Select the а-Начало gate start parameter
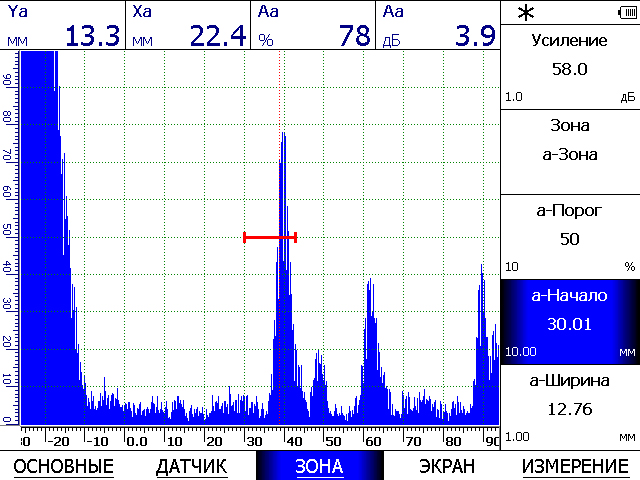The width and height of the screenshot is (640, 480). point(570,322)
